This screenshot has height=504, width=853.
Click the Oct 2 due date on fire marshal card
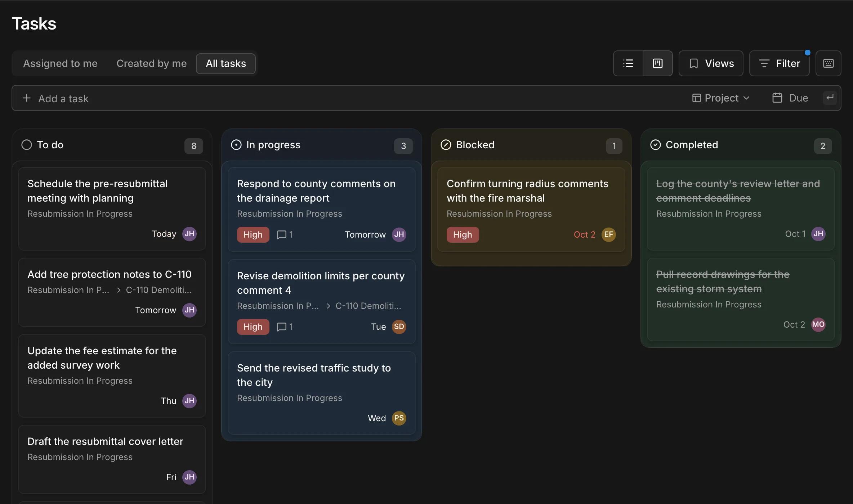click(585, 235)
